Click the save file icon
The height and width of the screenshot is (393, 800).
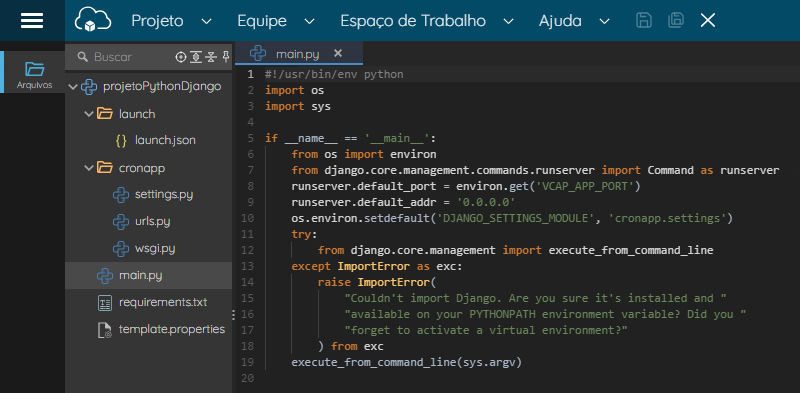pyautogui.click(x=644, y=20)
